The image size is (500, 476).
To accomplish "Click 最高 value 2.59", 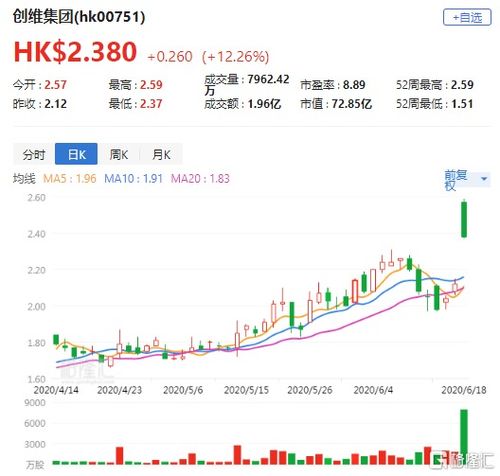I will click(151, 85).
